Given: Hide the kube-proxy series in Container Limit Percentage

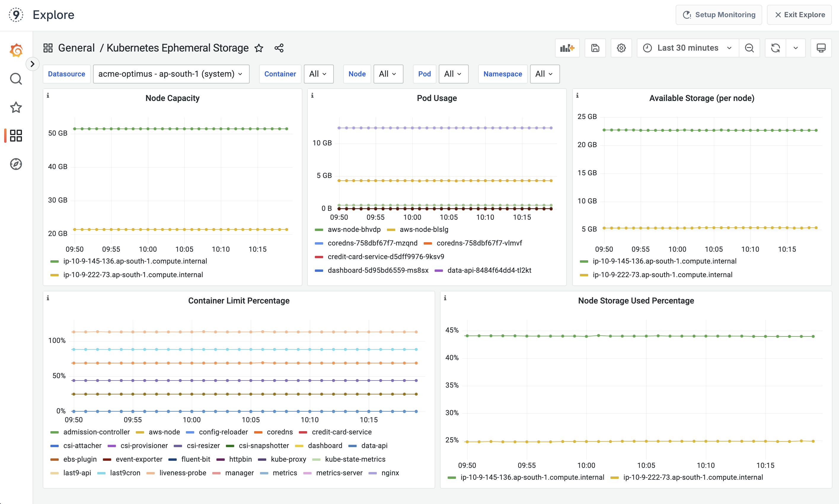Looking at the screenshot, I should [288, 459].
